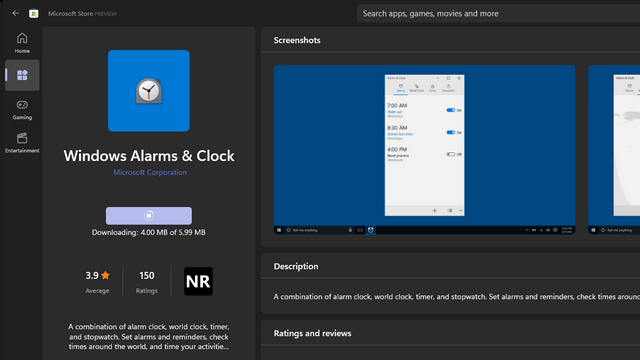Stop the download with the pause button

[149, 216]
